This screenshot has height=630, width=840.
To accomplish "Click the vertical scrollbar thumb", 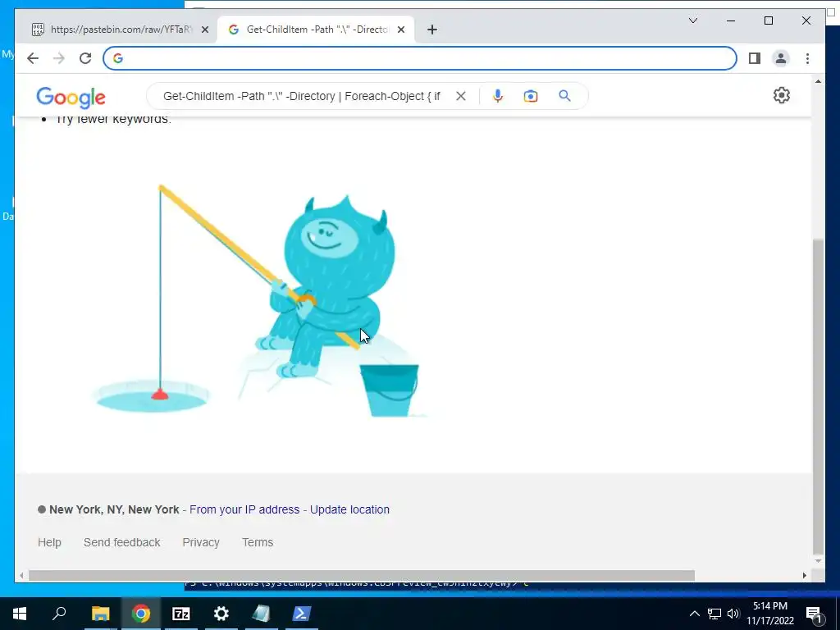I will point(818,396).
